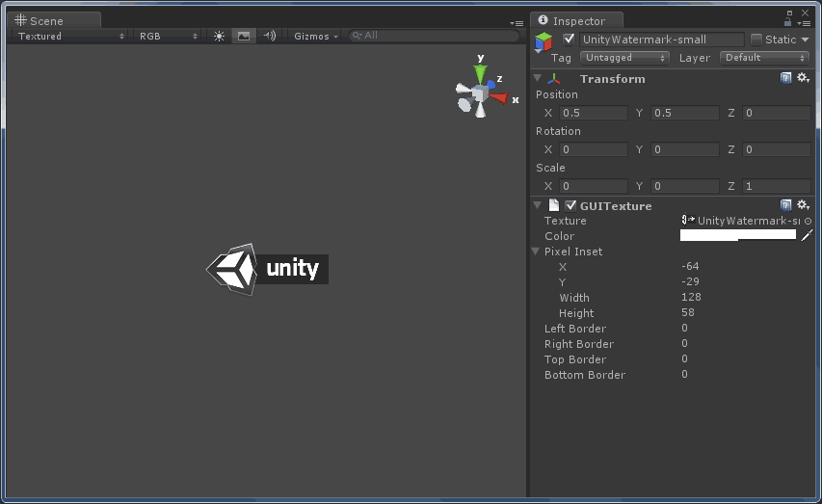Click the red X axis gizmo cone

(x=499, y=98)
